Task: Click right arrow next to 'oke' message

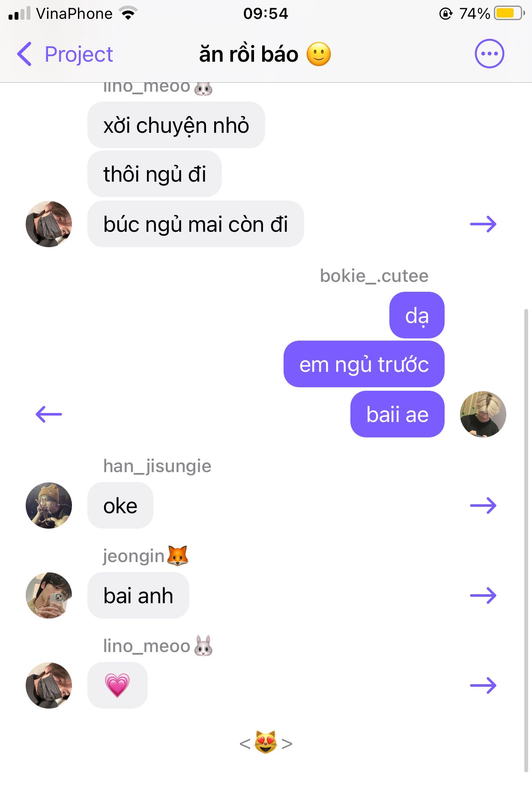Action: click(x=483, y=506)
